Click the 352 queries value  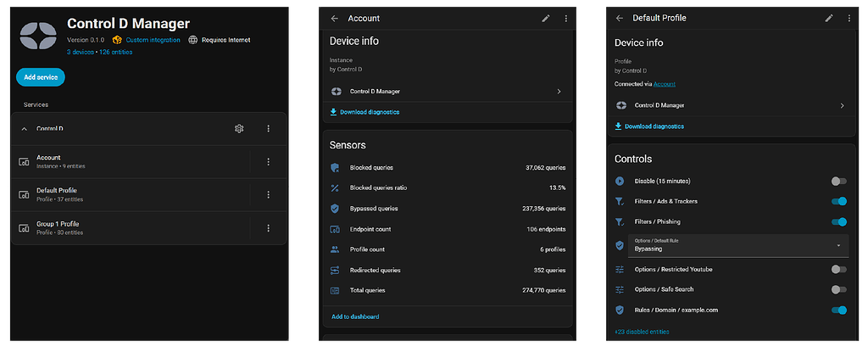[549, 271]
